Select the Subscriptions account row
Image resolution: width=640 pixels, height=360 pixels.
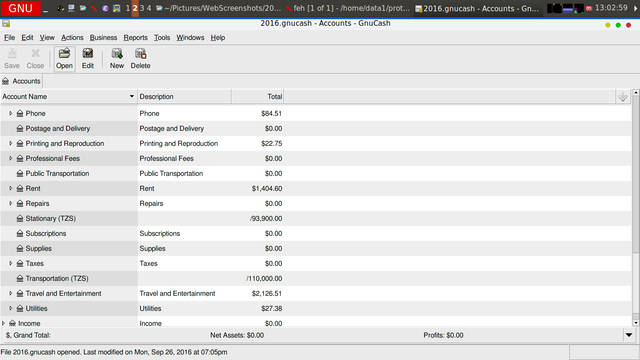click(x=316, y=233)
